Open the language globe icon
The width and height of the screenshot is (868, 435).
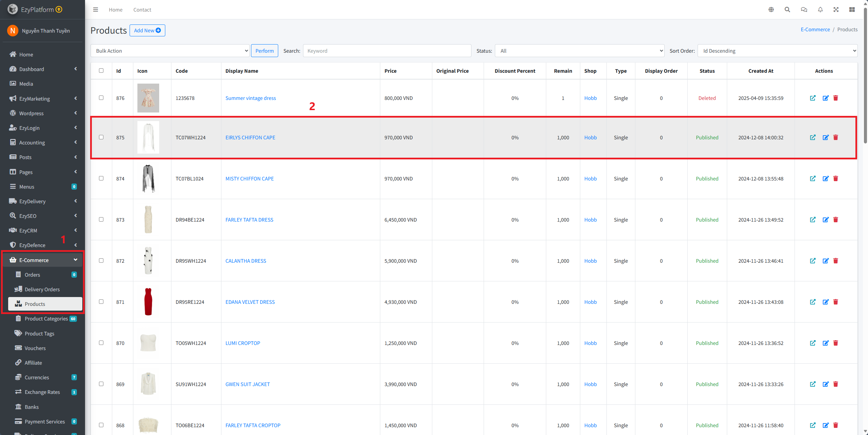pos(771,10)
